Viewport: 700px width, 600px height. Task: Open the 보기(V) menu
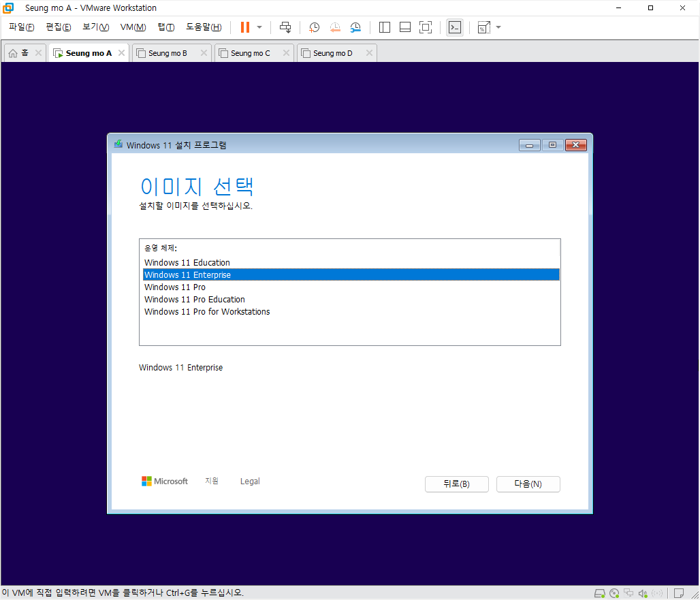(95, 27)
